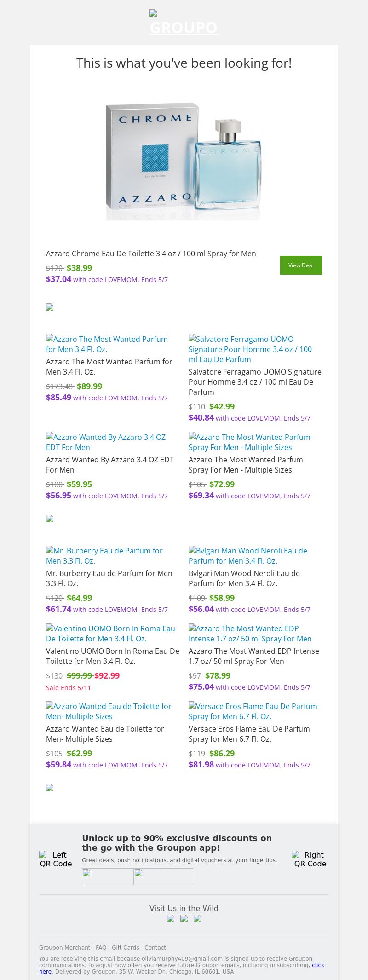Open Valentino UOMO Born In Roma link
Screen dimensions: 368x980
pyautogui.click(x=110, y=634)
